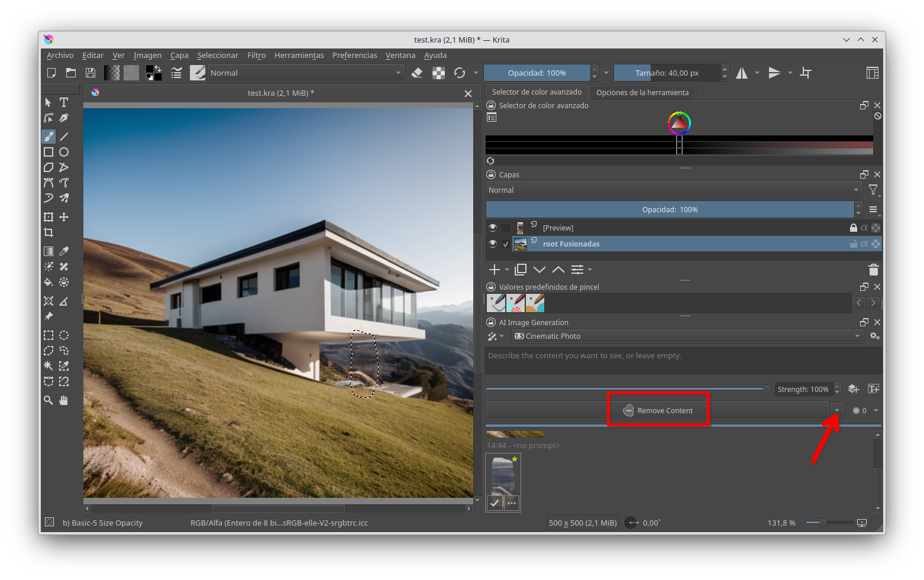This screenshot has width=924, height=580.
Task: Duplicate the current layer
Action: (x=521, y=270)
